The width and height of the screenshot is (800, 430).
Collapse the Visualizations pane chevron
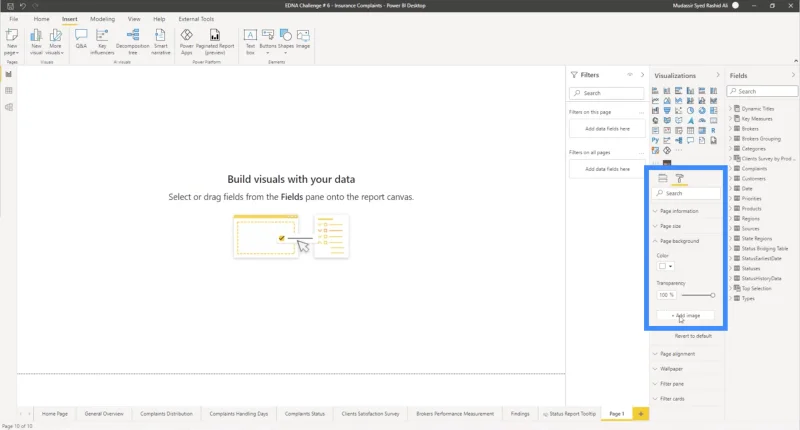click(x=718, y=75)
